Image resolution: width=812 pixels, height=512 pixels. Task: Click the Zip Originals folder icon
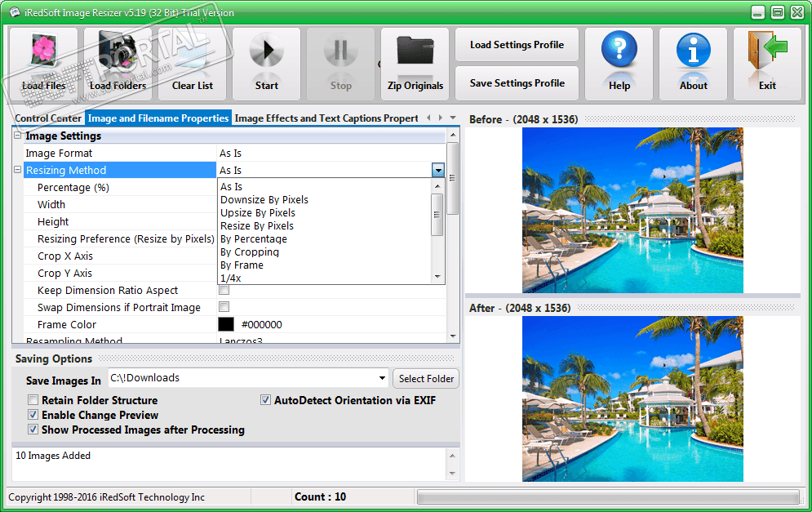(x=415, y=51)
